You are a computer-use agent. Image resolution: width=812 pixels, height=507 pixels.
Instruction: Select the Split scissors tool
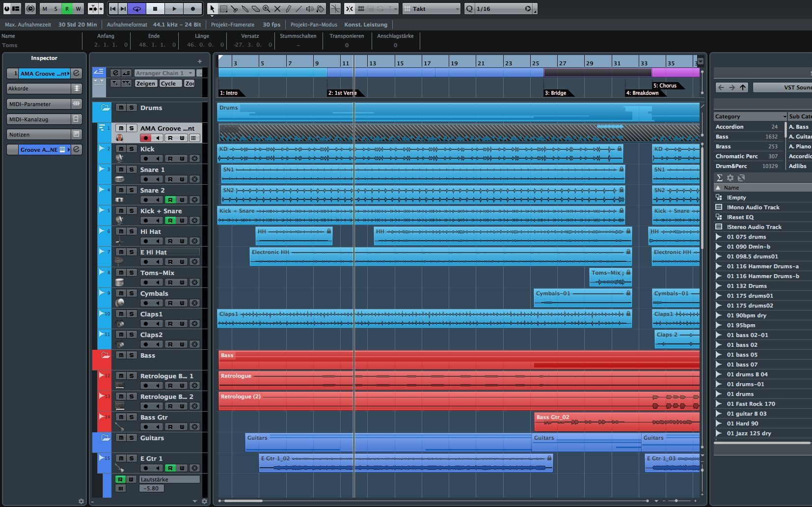coord(234,9)
